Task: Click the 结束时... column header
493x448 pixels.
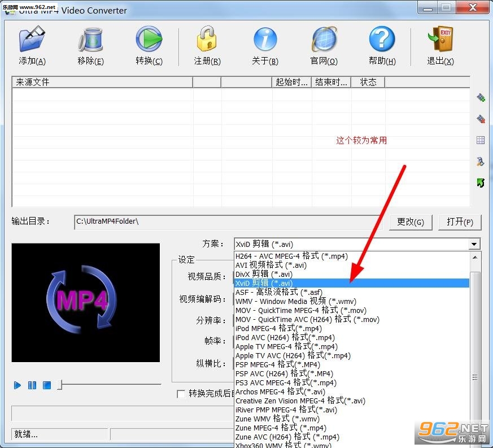Action: click(331, 82)
